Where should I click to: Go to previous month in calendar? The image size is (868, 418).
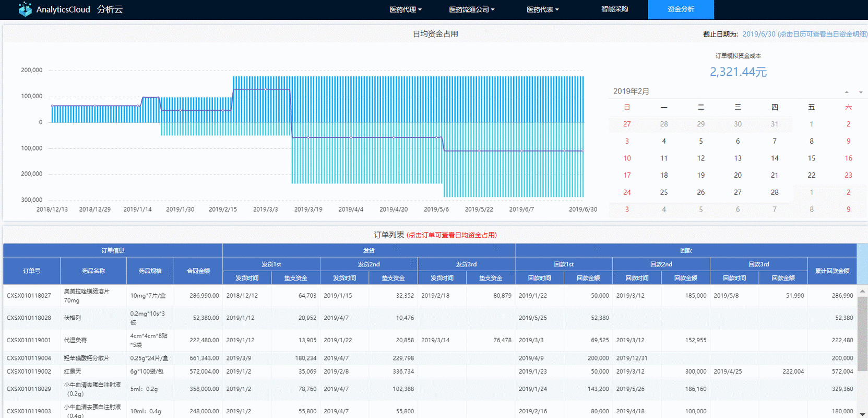(847, 92)
